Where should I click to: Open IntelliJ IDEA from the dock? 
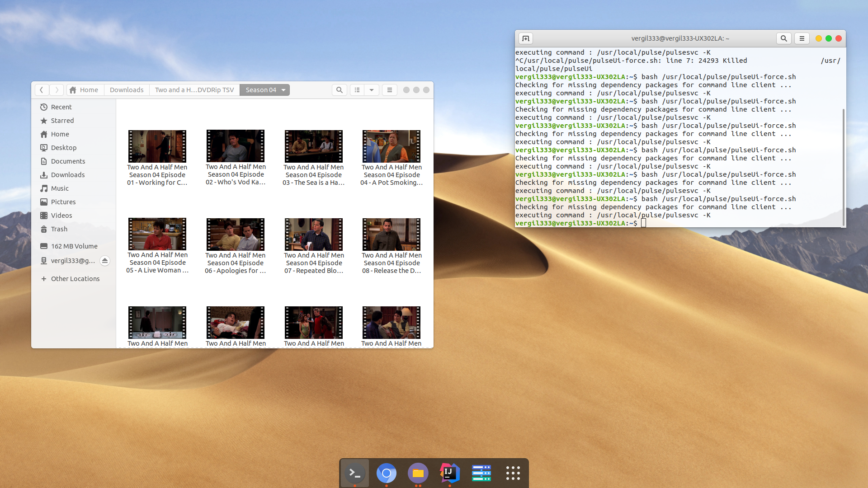[450, 473]
